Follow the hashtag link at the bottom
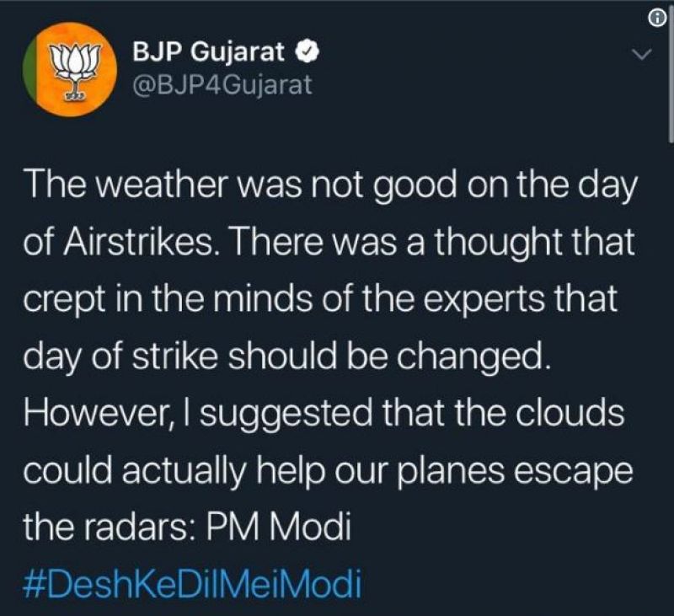 (192, 580)
